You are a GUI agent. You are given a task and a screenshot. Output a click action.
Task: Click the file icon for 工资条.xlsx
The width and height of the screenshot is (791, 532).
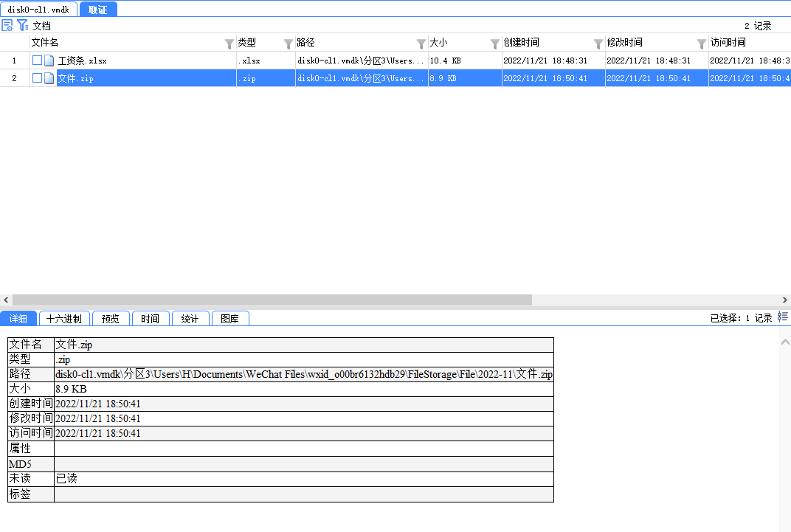[x=49, y=61]
